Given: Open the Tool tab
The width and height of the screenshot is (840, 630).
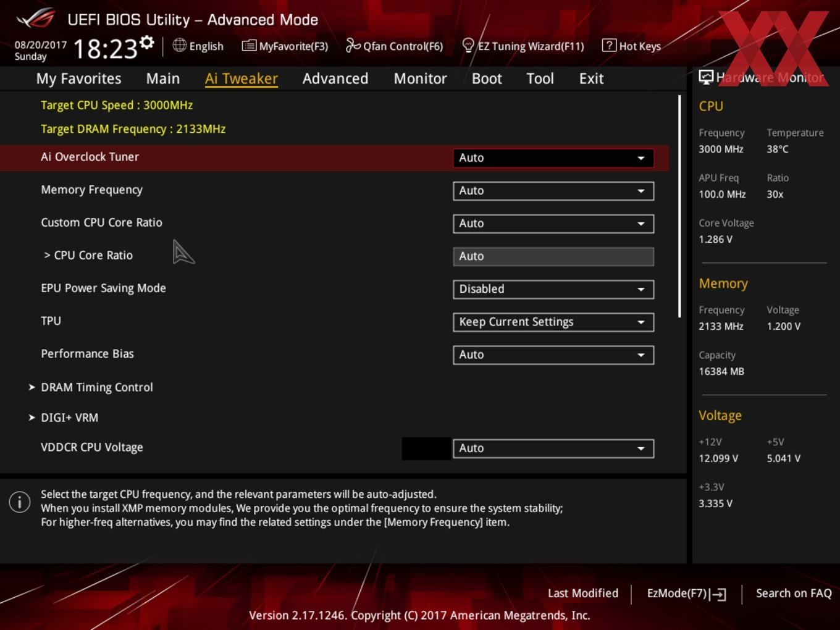Looking at the screenshot, I should coord(540,78).
